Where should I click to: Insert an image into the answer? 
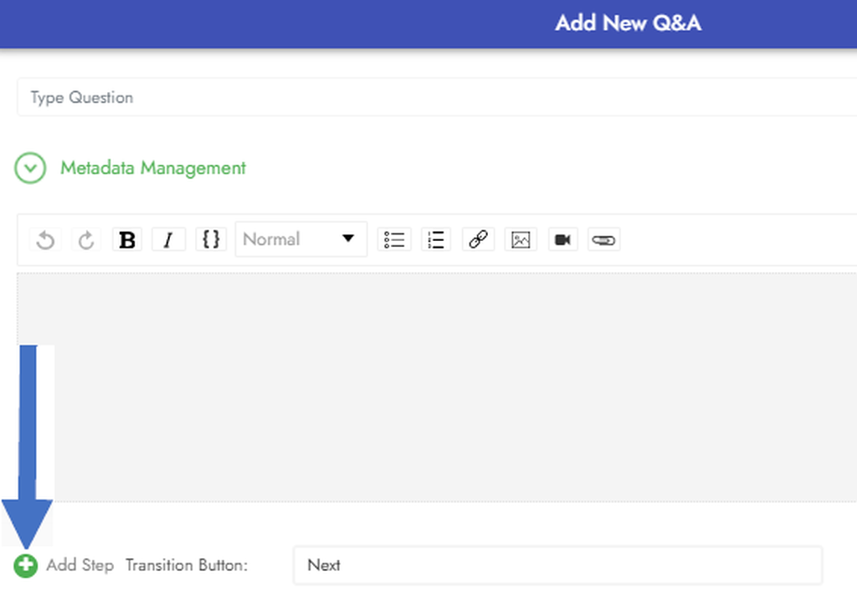click(x=521, y=239)
